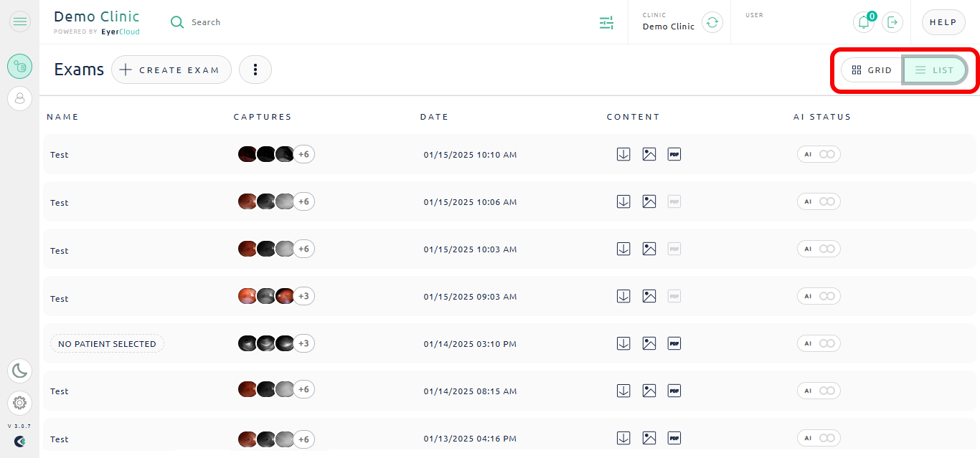The height and width of the screenshot is (458, 980).
Task: Open the notifications bell
Action: click(x=864, y=22)
